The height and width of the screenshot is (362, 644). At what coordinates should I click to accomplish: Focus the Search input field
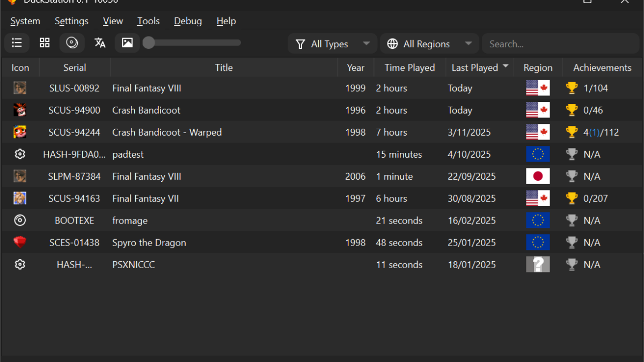[561, 44]
